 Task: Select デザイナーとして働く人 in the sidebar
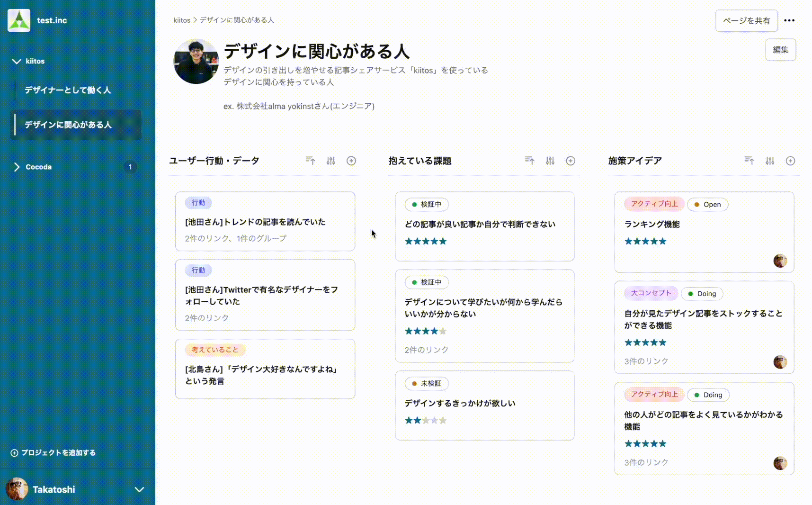point(68,90)
